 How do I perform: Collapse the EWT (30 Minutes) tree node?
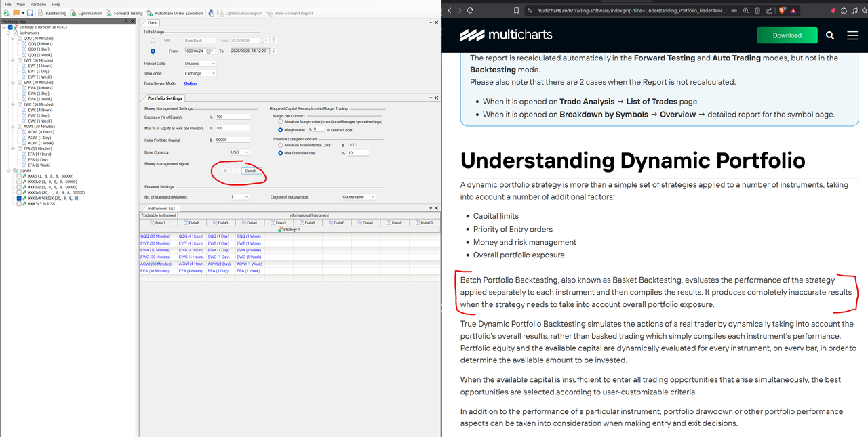13,60
